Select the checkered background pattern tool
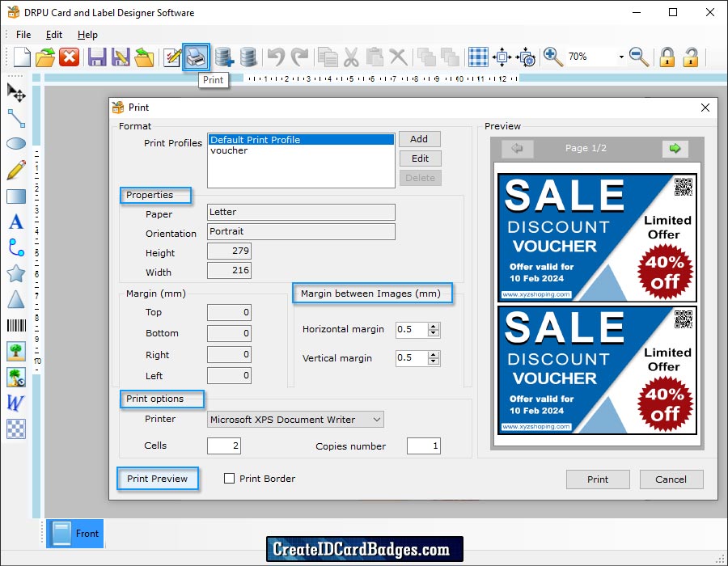 [16, 429]
